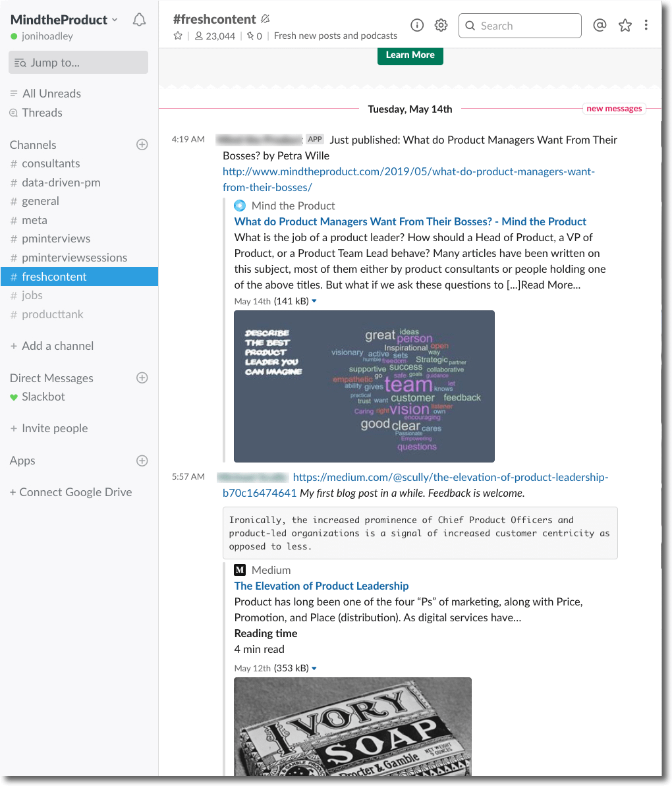Click Connect Google Drive
The width and height of the screenshot is (672, 786).
pos(70,492)
